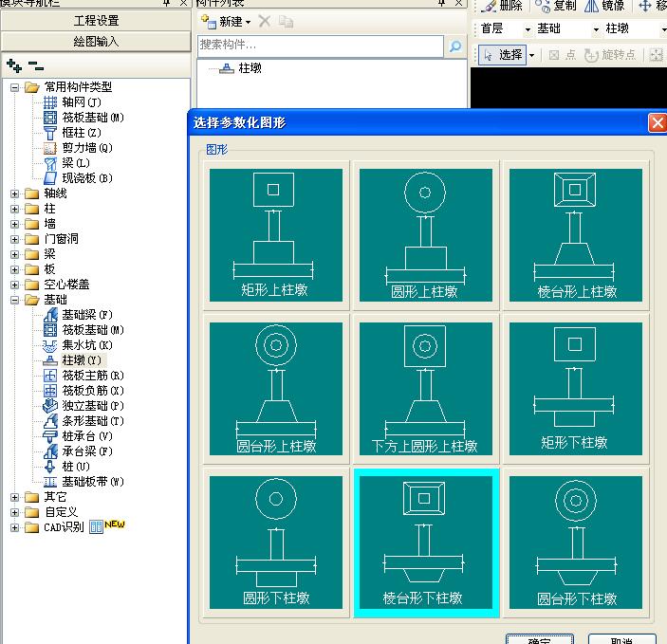Select the 矩形上柱墩 shape thumbnail
The height and width of the screenshot is (644, 667).
(x=276, y=235)
